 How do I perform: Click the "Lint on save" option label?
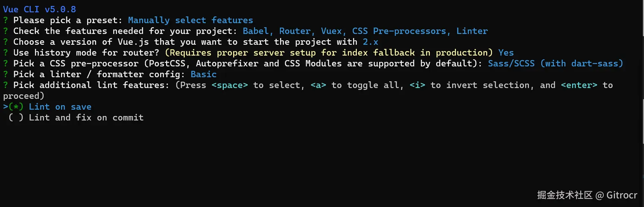click(x=60, y=107)
